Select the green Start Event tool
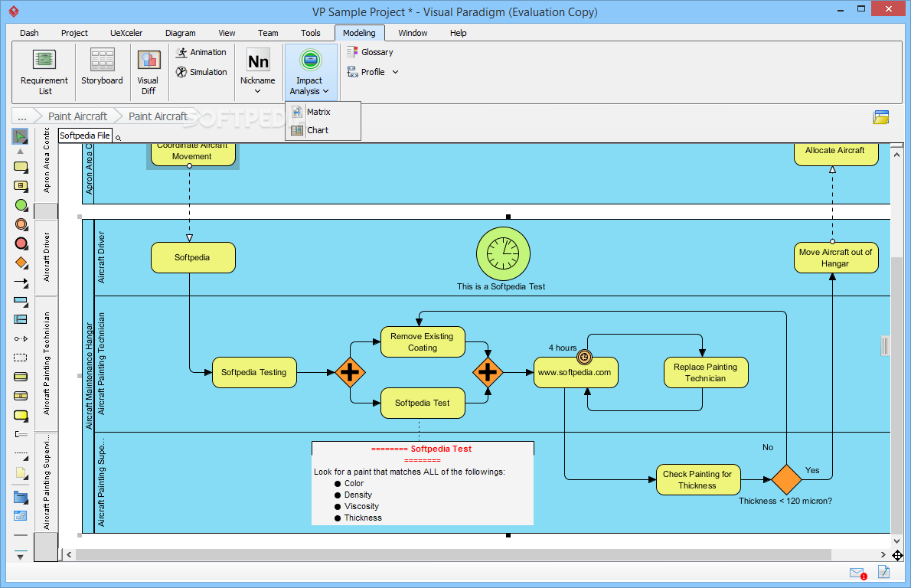911x588 pixels. [21, 205]
